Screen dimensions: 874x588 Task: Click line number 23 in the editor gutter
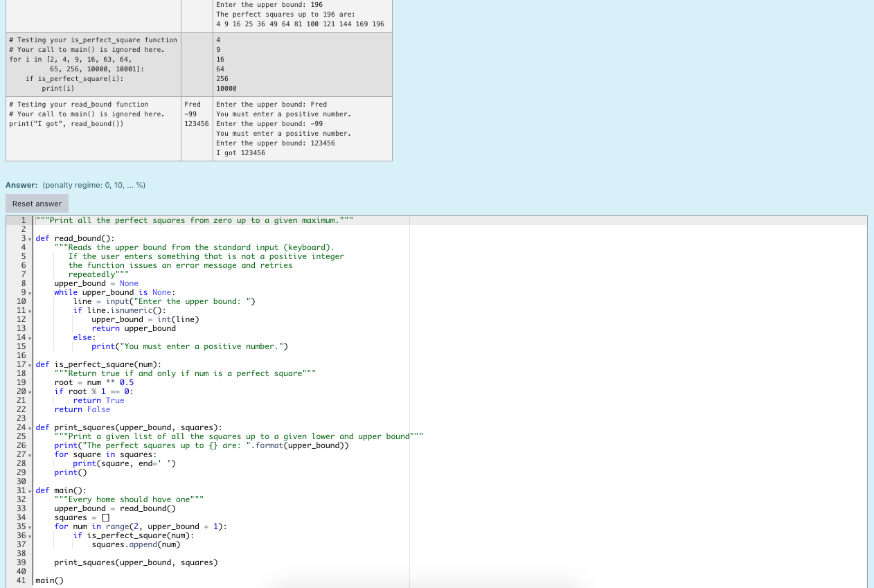coord(21,418)
